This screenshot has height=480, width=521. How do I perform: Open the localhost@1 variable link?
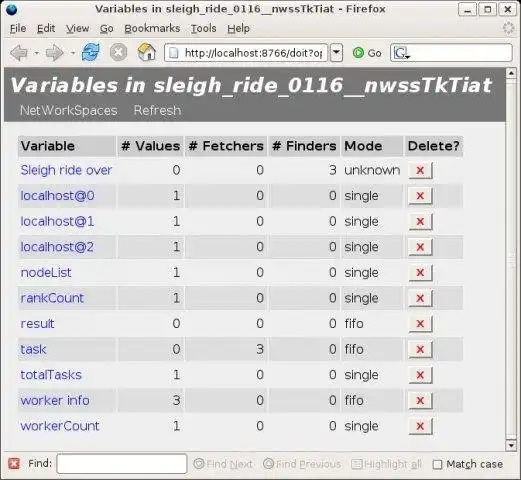[57, 221]
